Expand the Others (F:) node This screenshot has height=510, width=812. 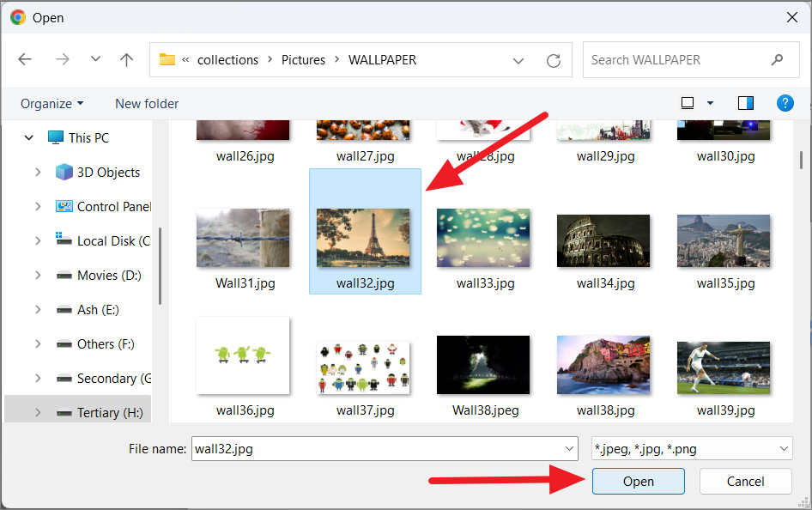pos(38,343)
